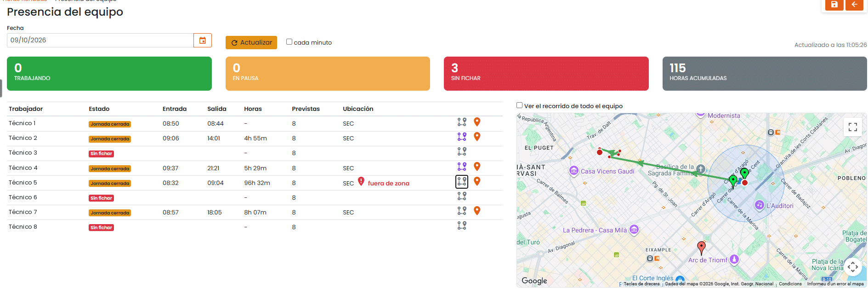Image resolution: width=868 pixels, height=289 pixels.
Task: Click the location pin for Técnico 2
Action: click(x=477, y=137)
